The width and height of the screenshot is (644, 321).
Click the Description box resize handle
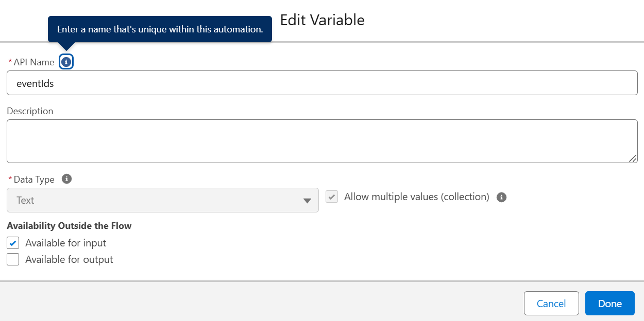tap(632, 158)
